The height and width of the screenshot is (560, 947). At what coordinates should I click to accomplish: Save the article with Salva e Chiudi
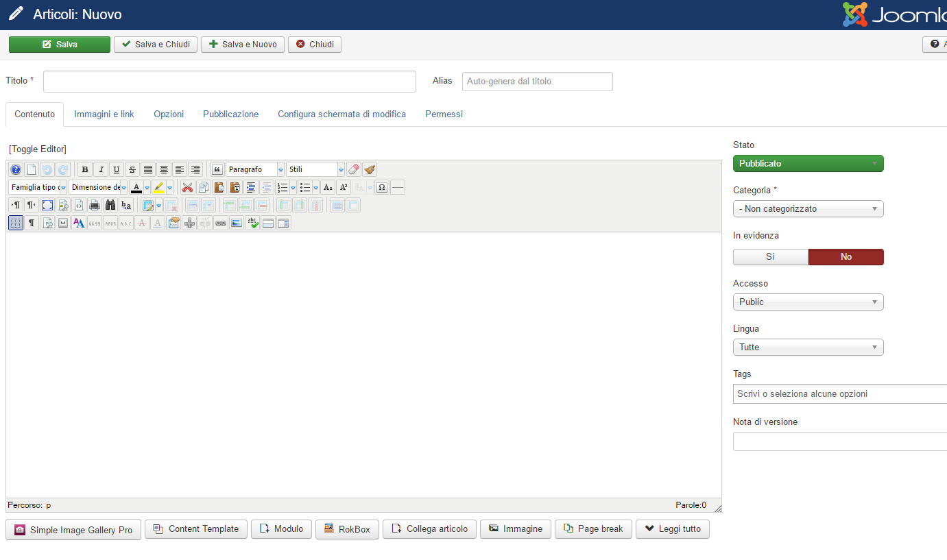coord(155,44)
